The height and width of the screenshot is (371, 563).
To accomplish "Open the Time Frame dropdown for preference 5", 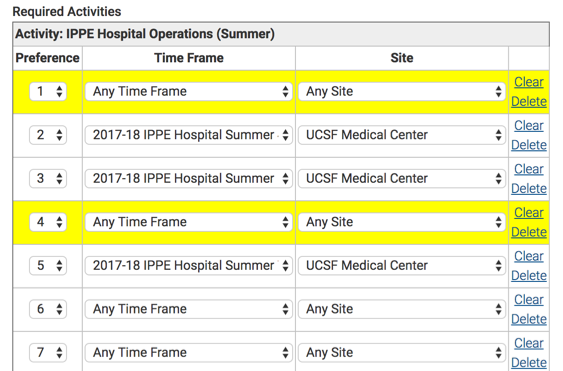I will (x=189, y=265).
